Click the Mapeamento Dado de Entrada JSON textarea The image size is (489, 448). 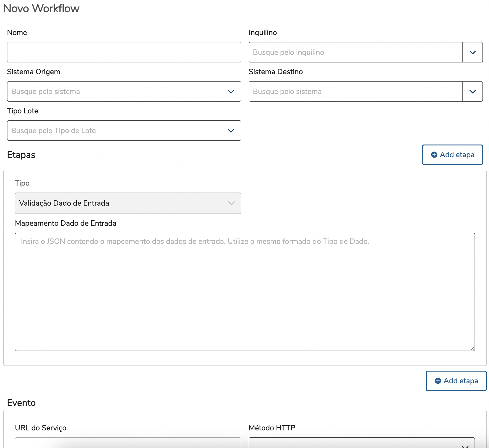(244, 292)
